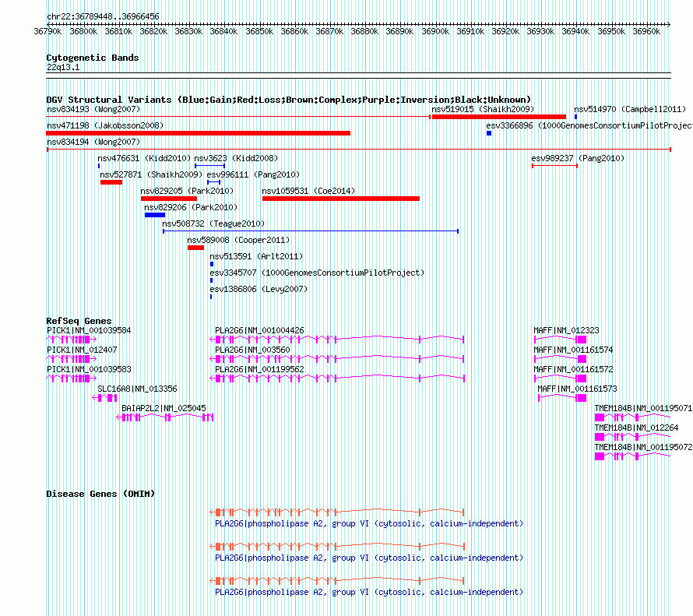The image size is (693, 616).
Task: Click the SLC16A8|NM_013356 gene glyph
Action: pyautogui.click(x=105, y=398)
